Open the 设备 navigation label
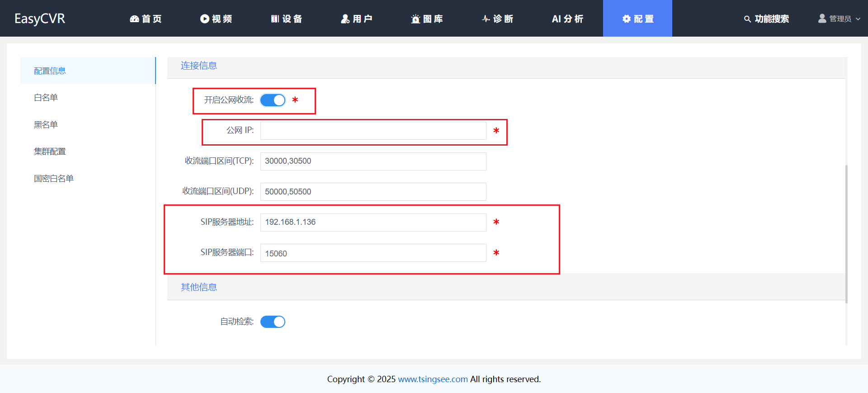 (x=292, y=19)
